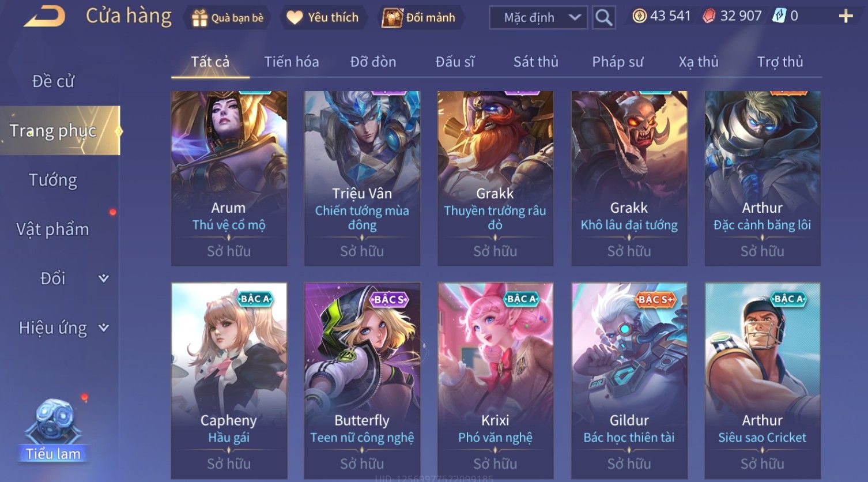Select the Gildur Bác học thiên tài skin

629,381
